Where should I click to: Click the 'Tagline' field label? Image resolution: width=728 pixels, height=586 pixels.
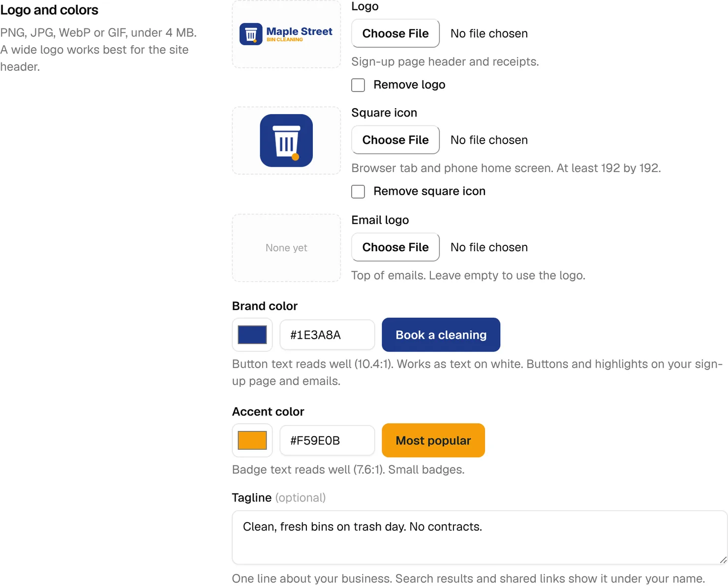[252, 498]
